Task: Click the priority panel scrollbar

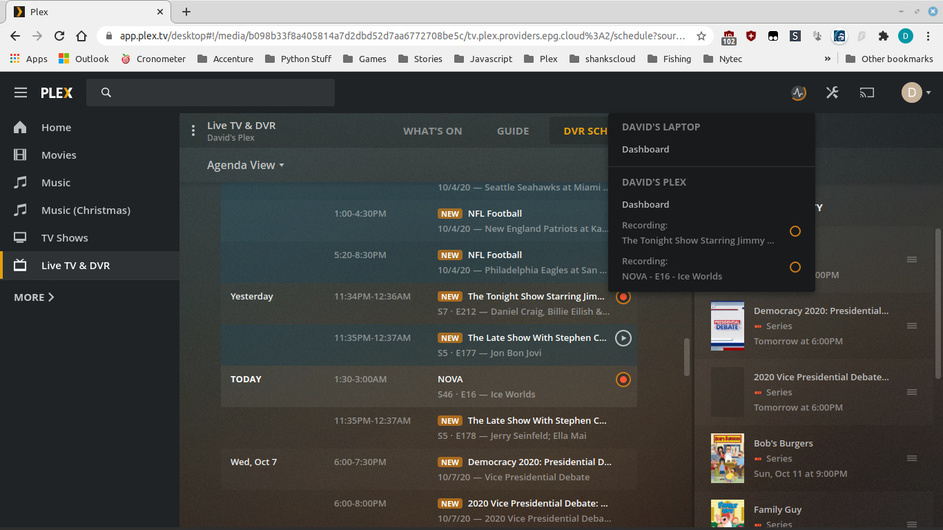Action: point(938,304)
